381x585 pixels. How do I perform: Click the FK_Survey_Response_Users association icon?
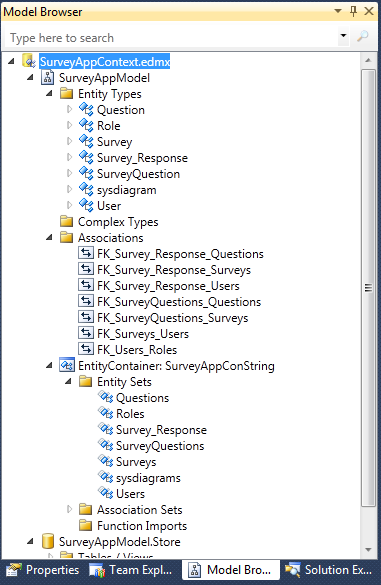[x=86, y=286]
